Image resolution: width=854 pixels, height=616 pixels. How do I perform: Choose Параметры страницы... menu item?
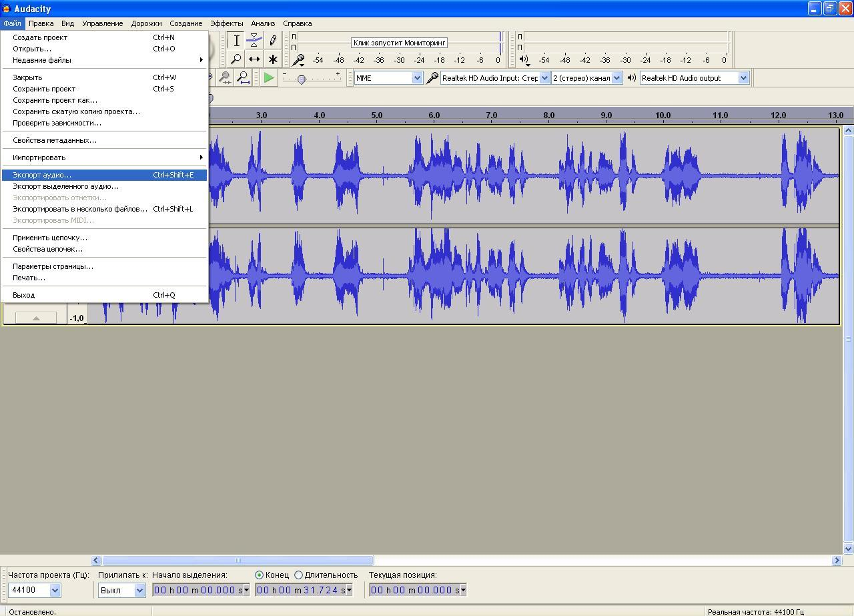(104, 266)
